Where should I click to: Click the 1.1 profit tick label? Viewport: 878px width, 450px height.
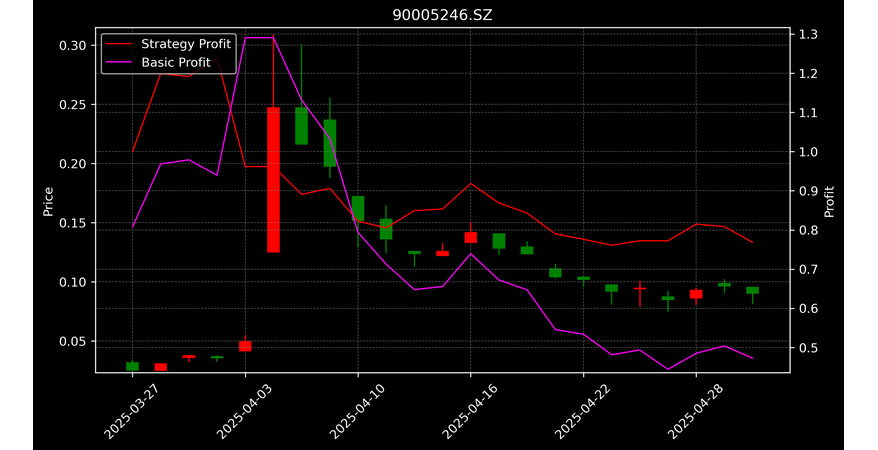(x=807, y=113)
